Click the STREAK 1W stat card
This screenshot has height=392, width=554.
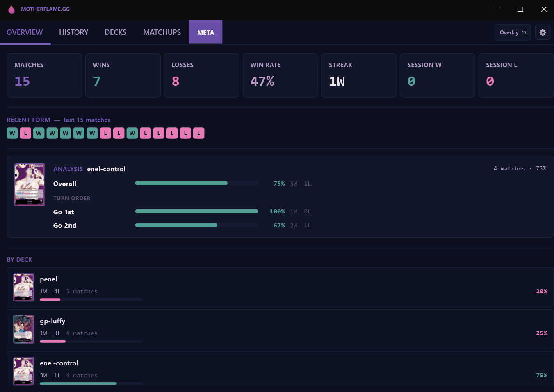click(x=358, y=75)
